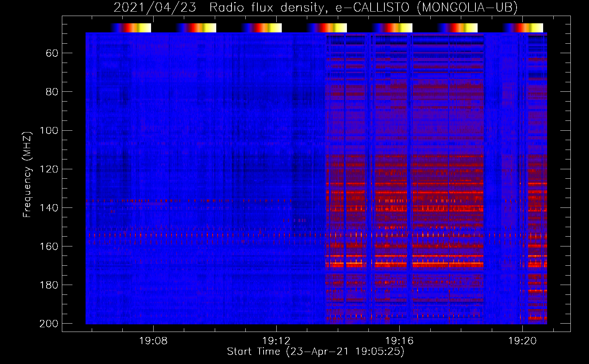This screenshot has width=589, height=364.
Task: Click the 160 MHz frequency tick label
Action: (49, 246)
